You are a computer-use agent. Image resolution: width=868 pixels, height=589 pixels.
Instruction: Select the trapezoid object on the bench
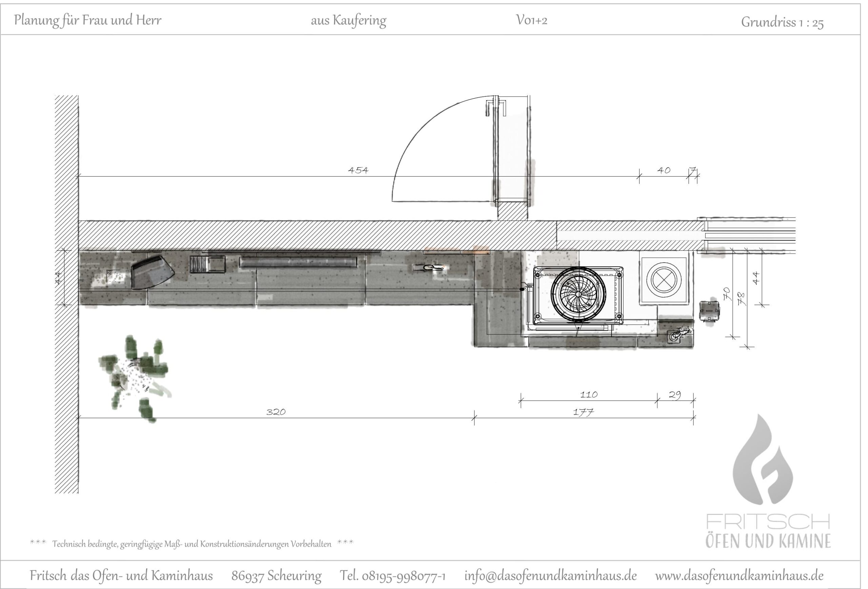pos(153,272)
